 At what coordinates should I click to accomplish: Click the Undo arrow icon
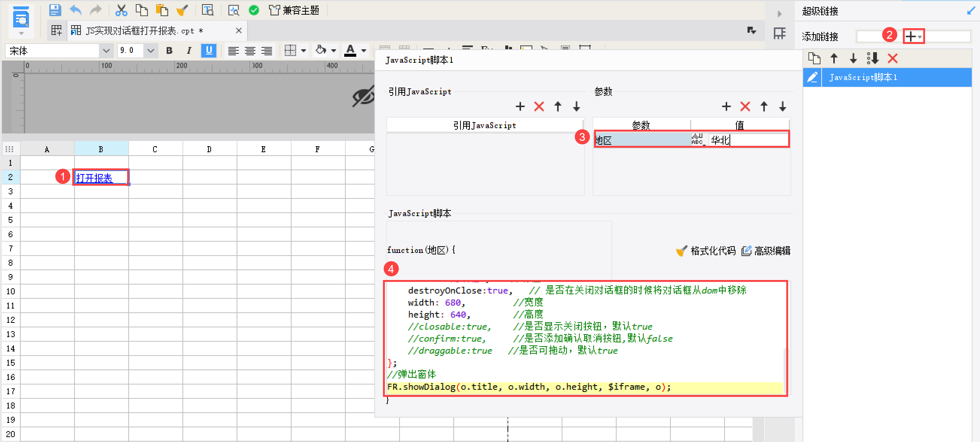(x=76, y=10)
